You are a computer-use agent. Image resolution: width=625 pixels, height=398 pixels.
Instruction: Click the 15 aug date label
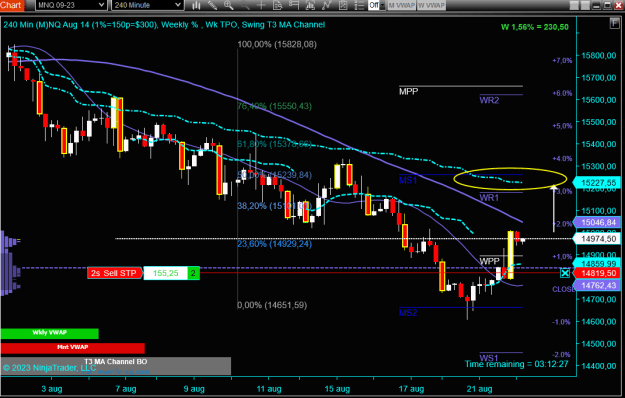pyautogui.click(x=337, y=389)
